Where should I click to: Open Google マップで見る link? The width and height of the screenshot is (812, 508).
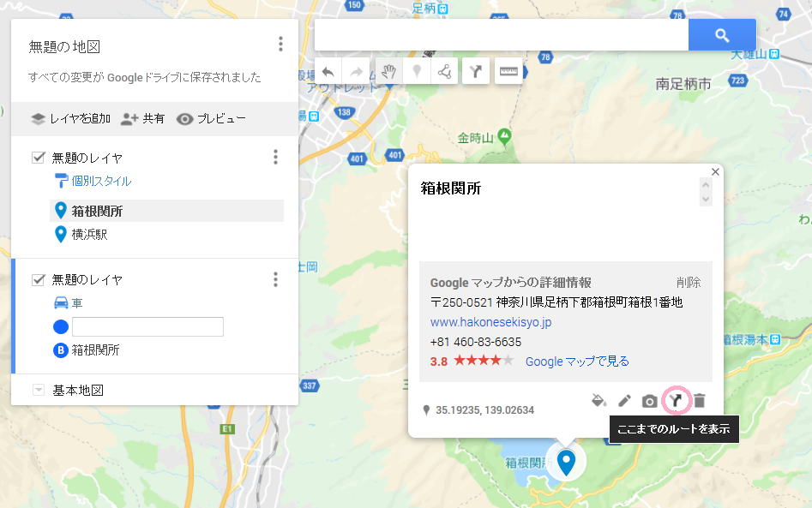pyautogui.click(x=577, y=362)
